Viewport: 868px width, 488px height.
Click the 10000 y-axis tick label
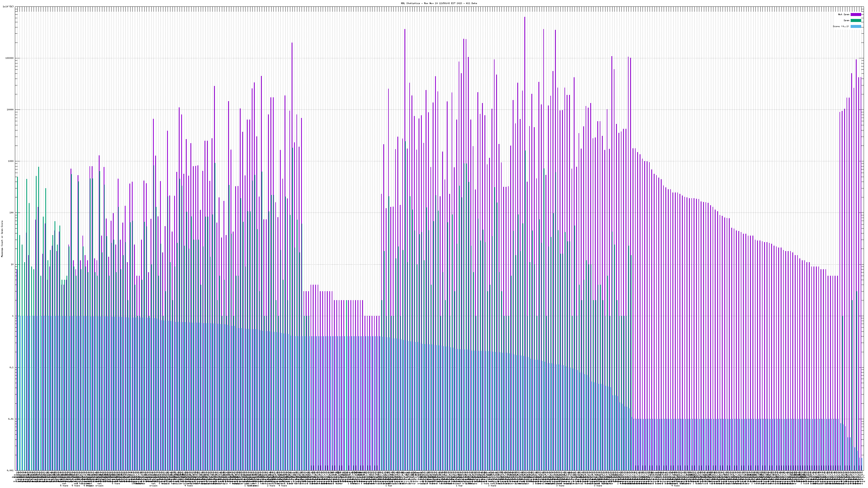[x=11, y=110]
